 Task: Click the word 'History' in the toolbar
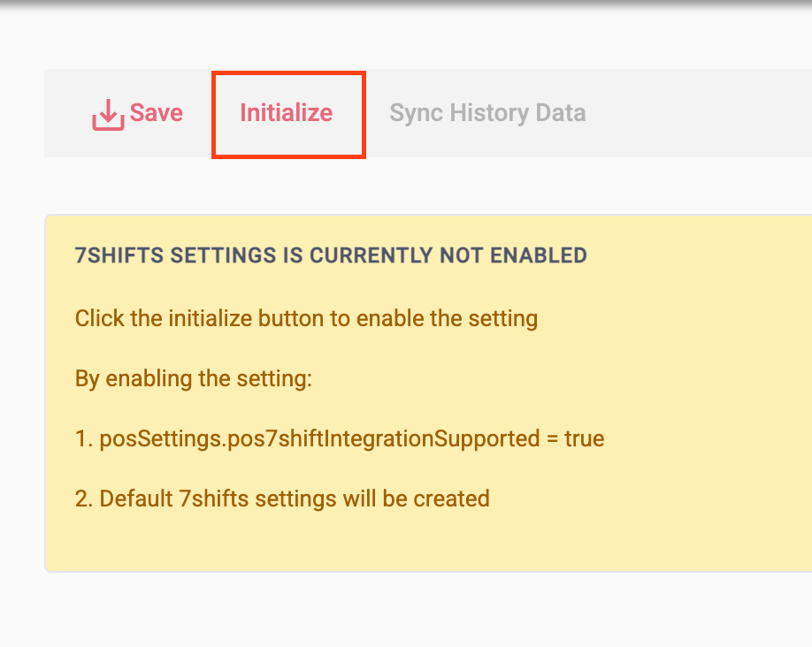(489, 113)
